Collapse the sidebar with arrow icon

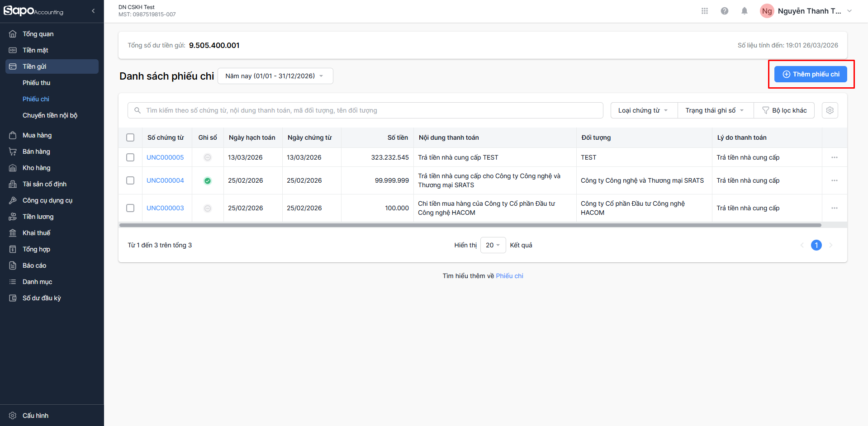93,11
